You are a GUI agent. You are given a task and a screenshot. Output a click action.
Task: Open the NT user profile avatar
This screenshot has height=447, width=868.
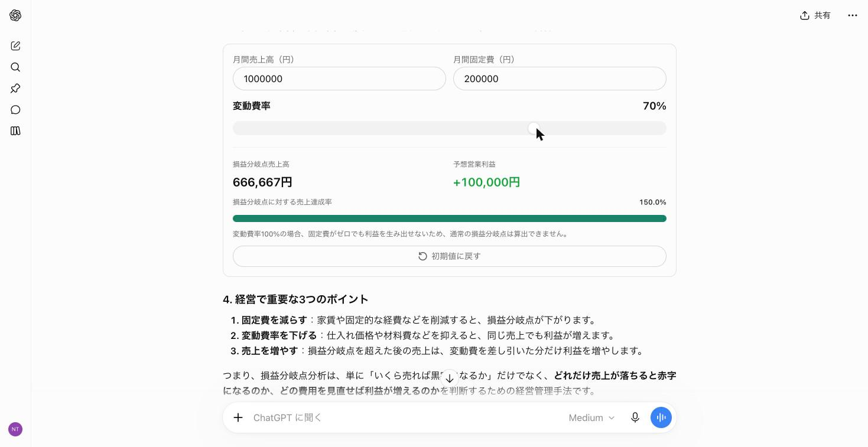click(x=15, y=429)
